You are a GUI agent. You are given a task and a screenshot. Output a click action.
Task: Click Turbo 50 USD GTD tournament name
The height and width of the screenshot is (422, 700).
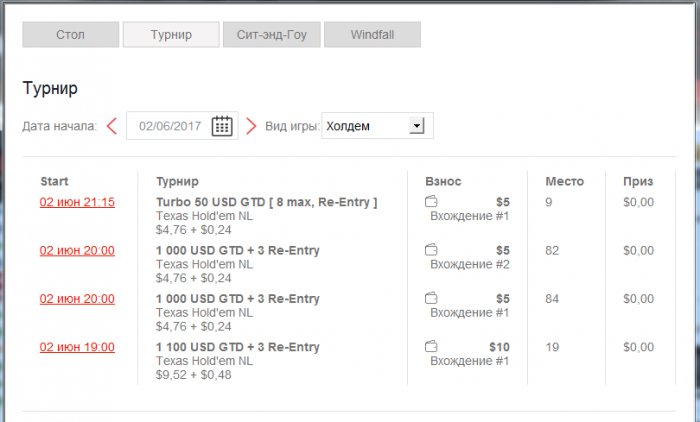(x=266, y=202)
